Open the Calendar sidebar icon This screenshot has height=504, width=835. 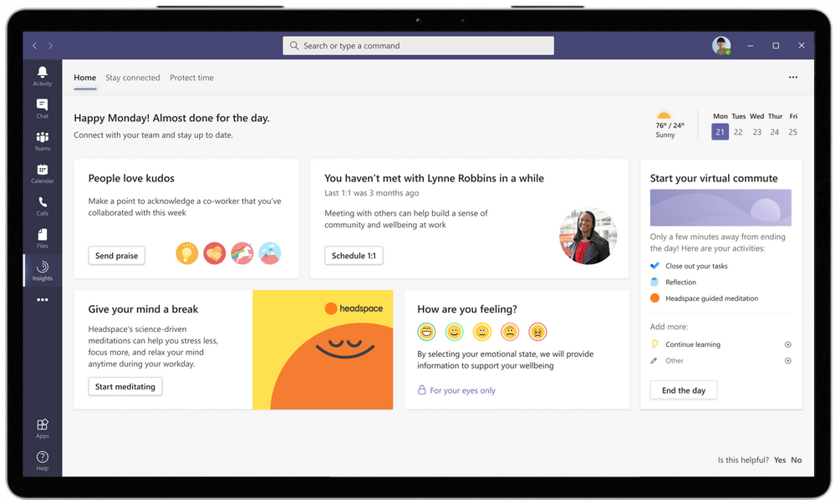(42, 173)
